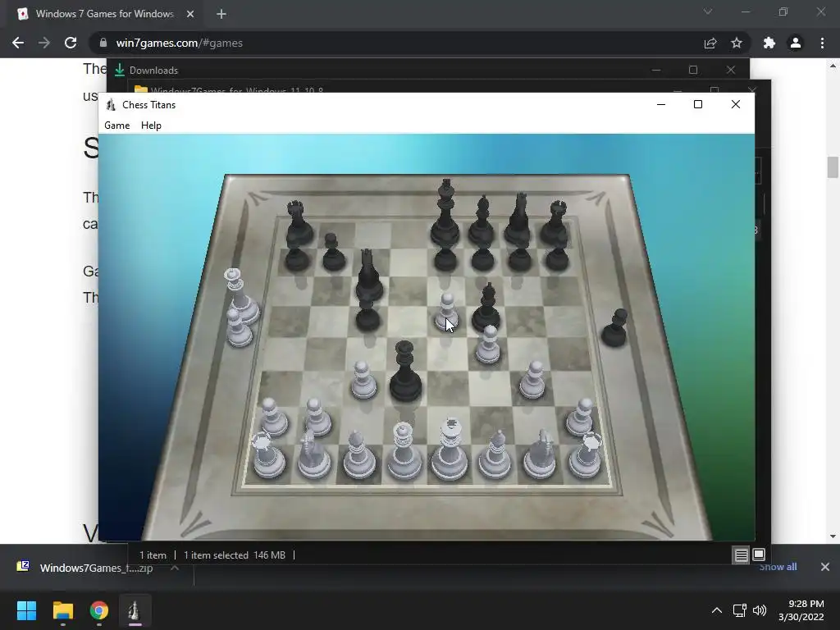Switch Explorer window to details view
This screenshot has width=840, height=630.
click(741, 555)
